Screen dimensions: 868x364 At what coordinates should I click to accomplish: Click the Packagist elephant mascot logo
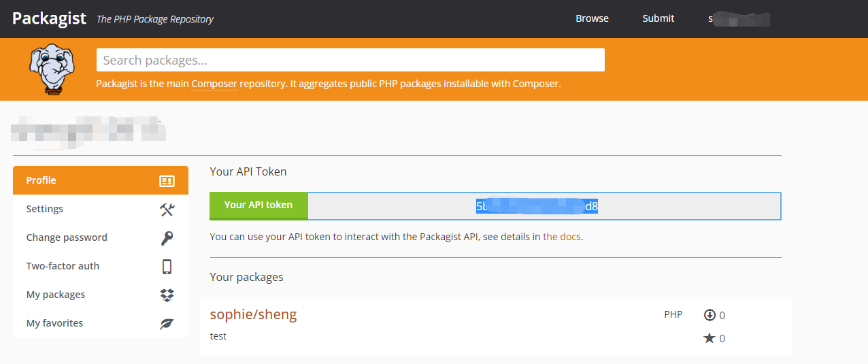tap(51, 69)
